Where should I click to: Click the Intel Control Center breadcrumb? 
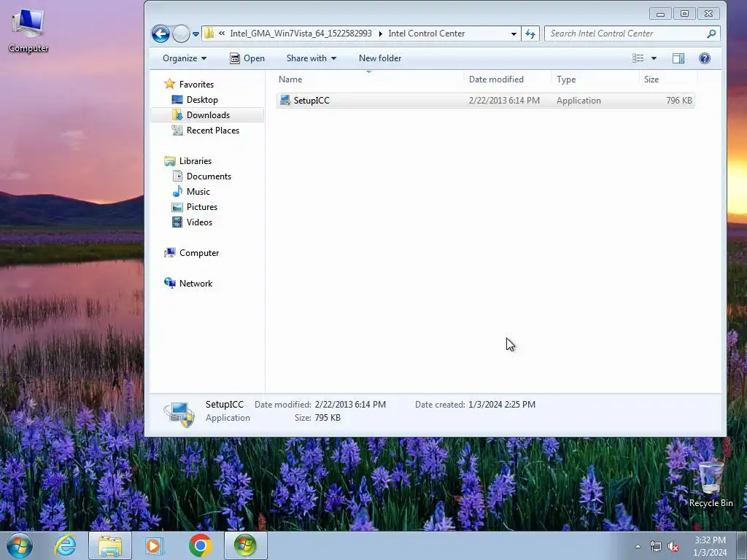click(426, 34)
